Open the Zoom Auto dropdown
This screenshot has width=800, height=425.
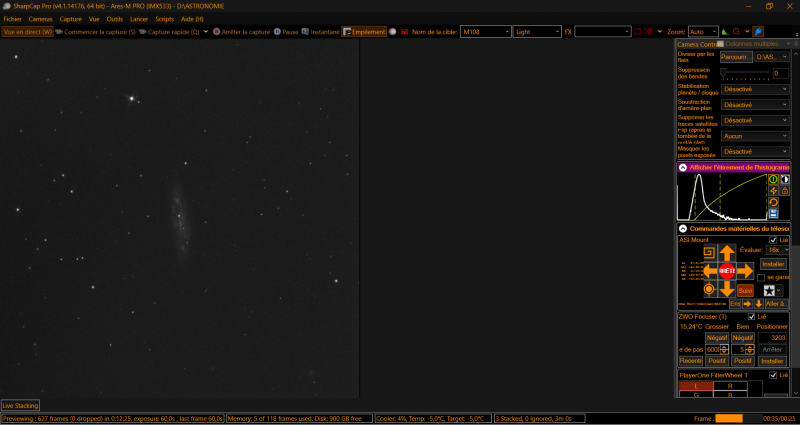[x=703, y=32]
